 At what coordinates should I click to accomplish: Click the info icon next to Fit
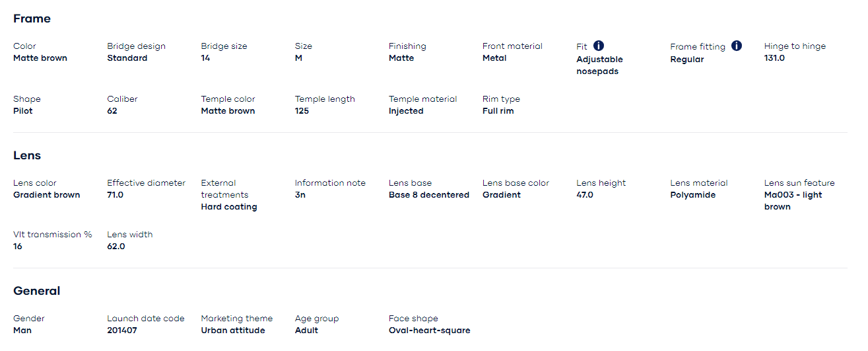599,46
